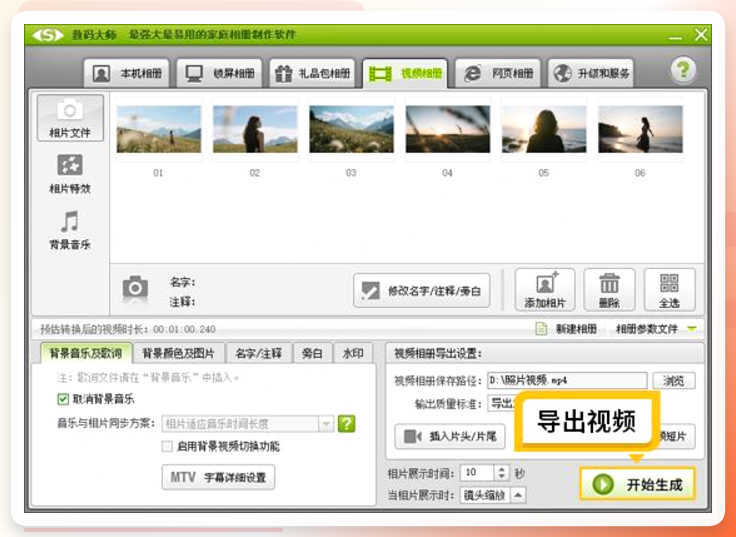
Task: Switch to the 锁屏相册 tab
Action: pos(219,73)
